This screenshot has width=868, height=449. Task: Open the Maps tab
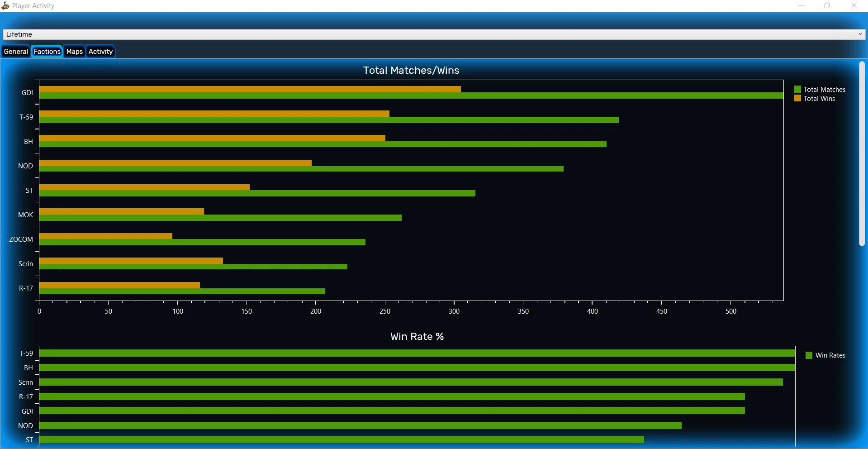click(75, 52)
